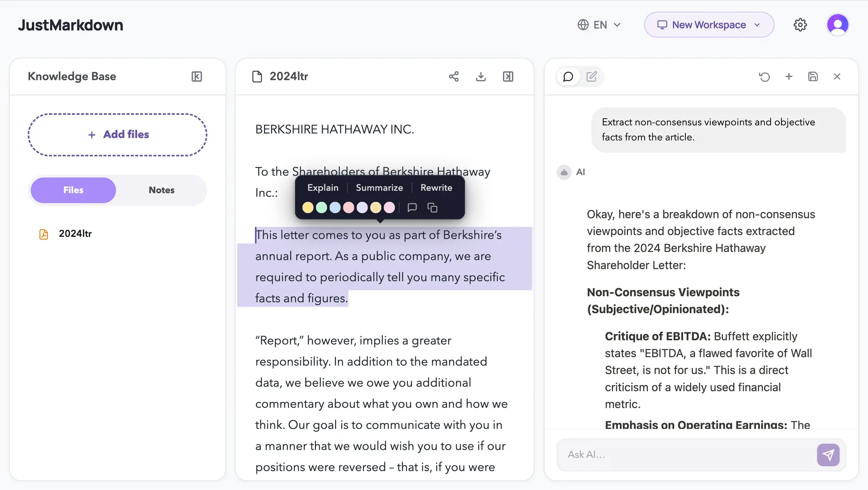868x490 pixels.
Task: Highlight selection with the lavender swatch
Action: (362, 208)
